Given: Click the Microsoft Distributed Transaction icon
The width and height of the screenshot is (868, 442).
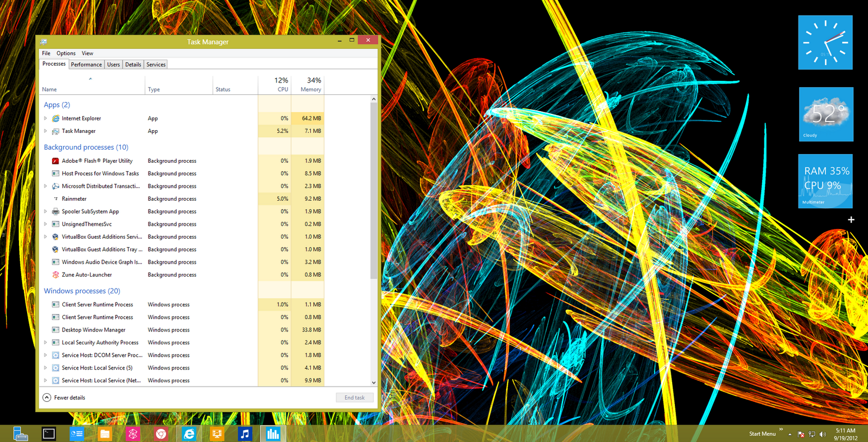Looking at the screenshot, I should pos(55,186).
